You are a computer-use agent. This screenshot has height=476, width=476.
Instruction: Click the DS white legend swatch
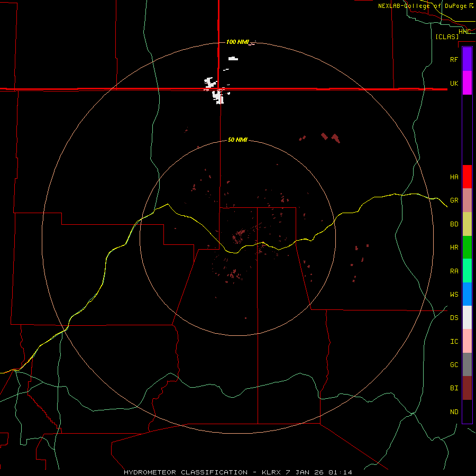click(x=467, y=317)
